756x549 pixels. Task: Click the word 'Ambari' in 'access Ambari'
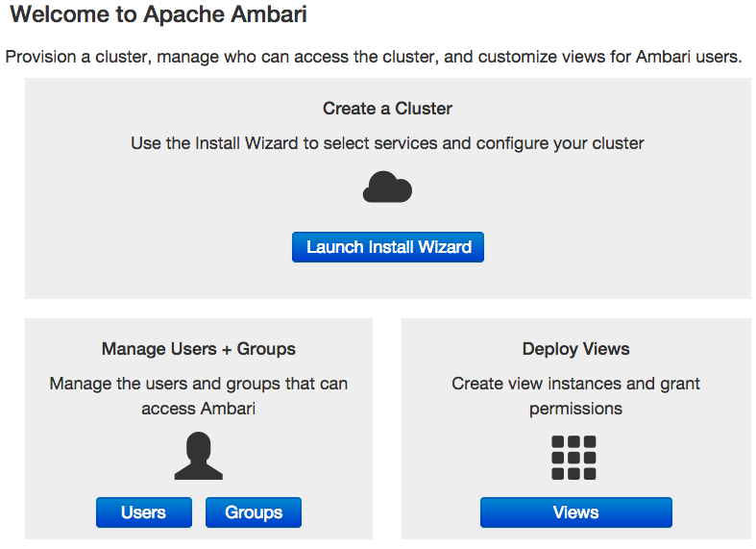[228, 409]
